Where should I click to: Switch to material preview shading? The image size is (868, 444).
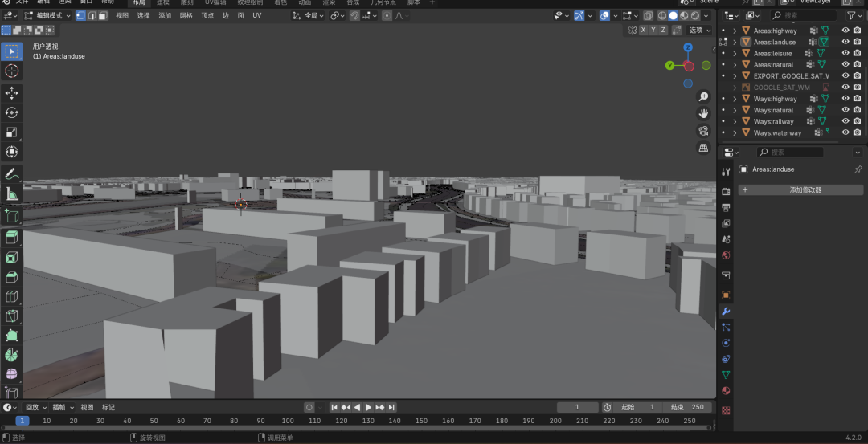pos(685,15)
